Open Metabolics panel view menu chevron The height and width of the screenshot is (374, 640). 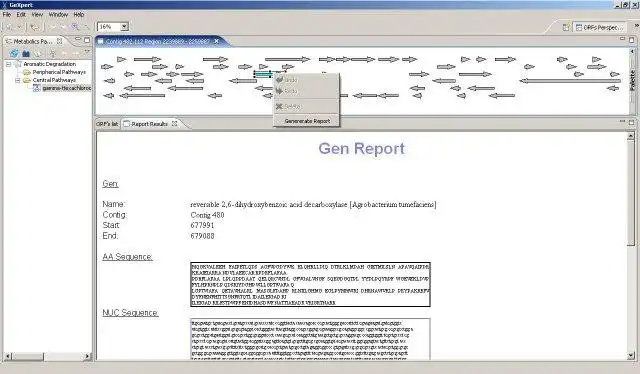point(87,51)
